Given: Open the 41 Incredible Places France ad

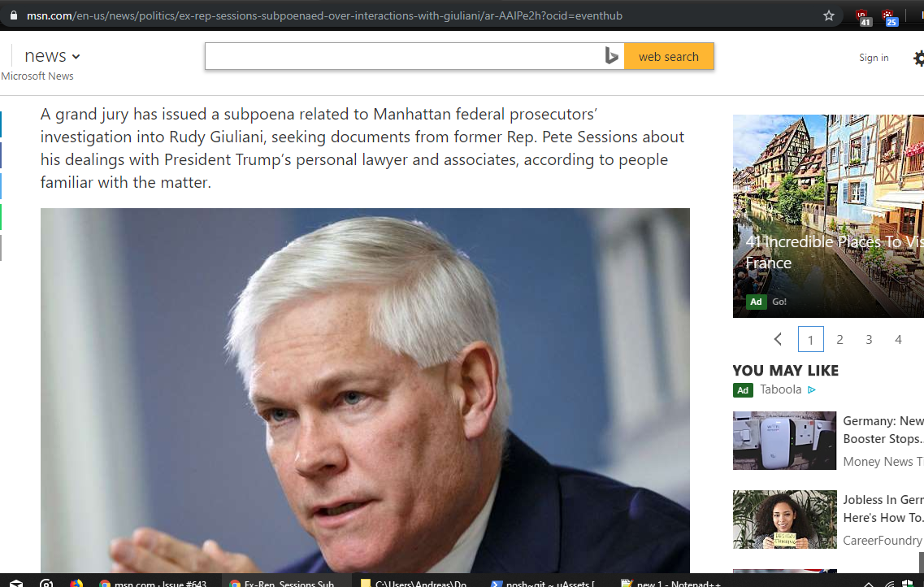Looking at the screenshot, I should 829,215.
